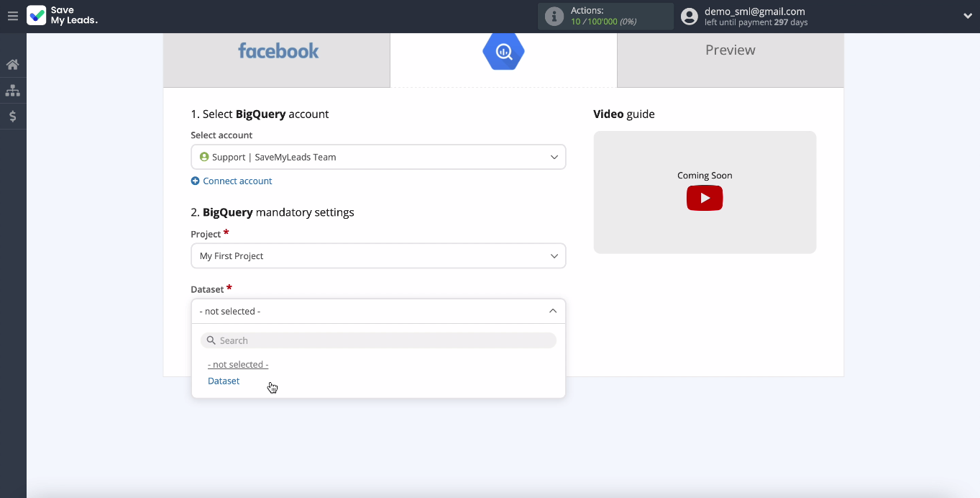Screen dimensions: 980x498
Task: Choose the '- not selected -' option
Action: [238, 365]
